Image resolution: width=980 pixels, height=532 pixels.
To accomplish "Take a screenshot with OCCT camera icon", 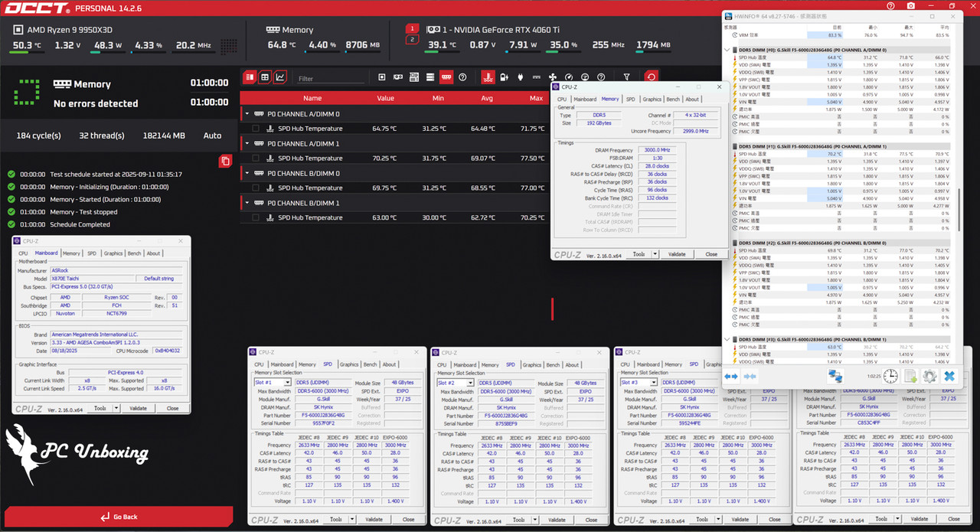I will pyautogui.click(x=910, y=6).
